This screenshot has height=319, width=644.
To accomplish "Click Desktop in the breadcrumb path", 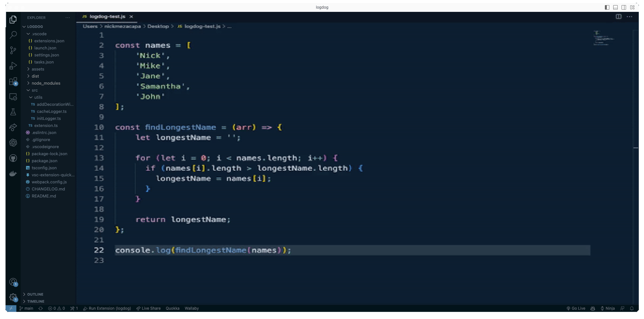I will [158, 26].
